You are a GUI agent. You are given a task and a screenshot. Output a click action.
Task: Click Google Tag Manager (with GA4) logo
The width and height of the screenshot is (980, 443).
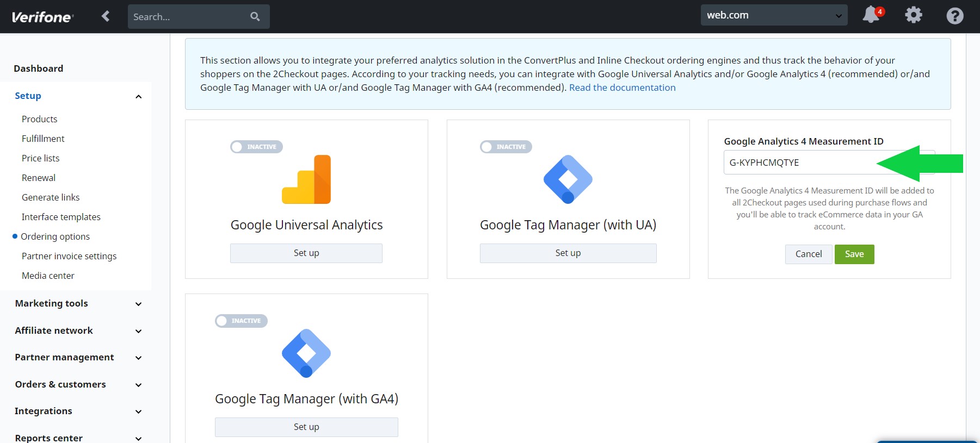pos(306,353)
